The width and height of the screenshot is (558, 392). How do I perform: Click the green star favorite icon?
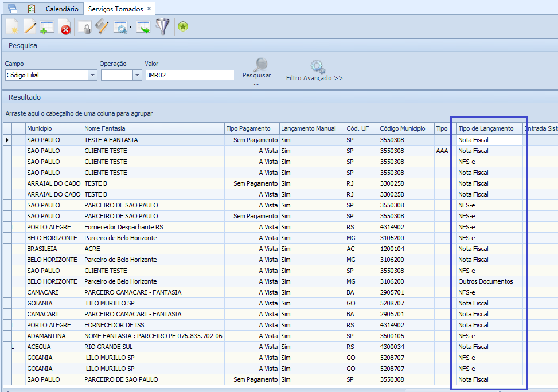point(183,26)
